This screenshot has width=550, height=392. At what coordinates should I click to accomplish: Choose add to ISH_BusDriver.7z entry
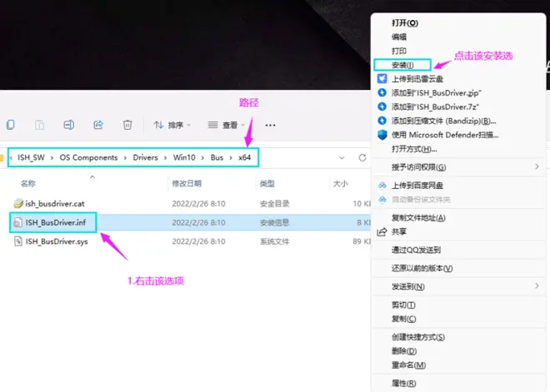(x=435, y=107)
